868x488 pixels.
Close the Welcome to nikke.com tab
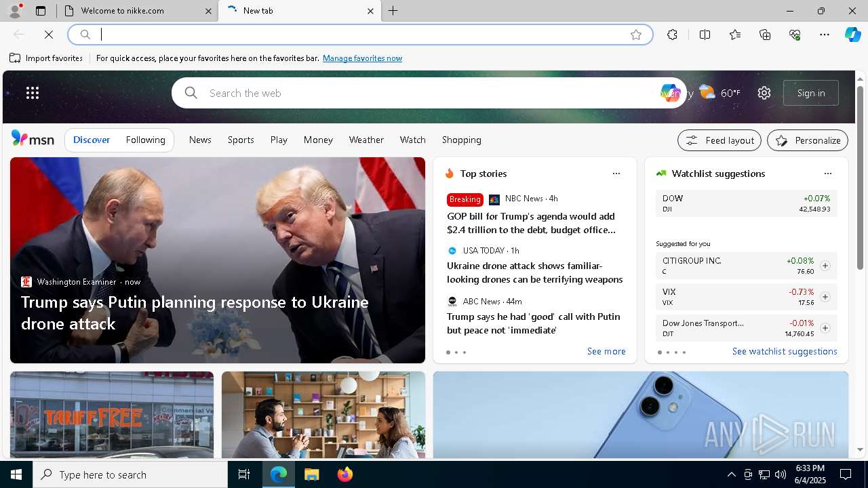coord(209,11)
